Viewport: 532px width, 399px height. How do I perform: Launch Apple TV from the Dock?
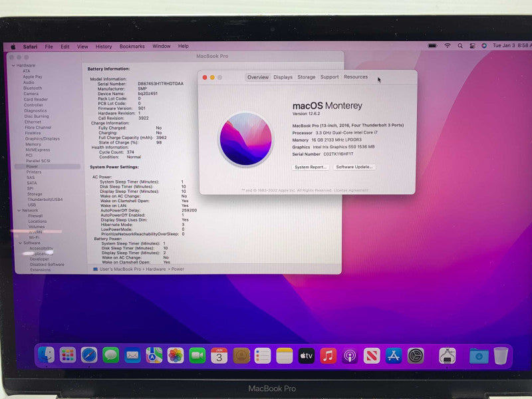point(306,355)
